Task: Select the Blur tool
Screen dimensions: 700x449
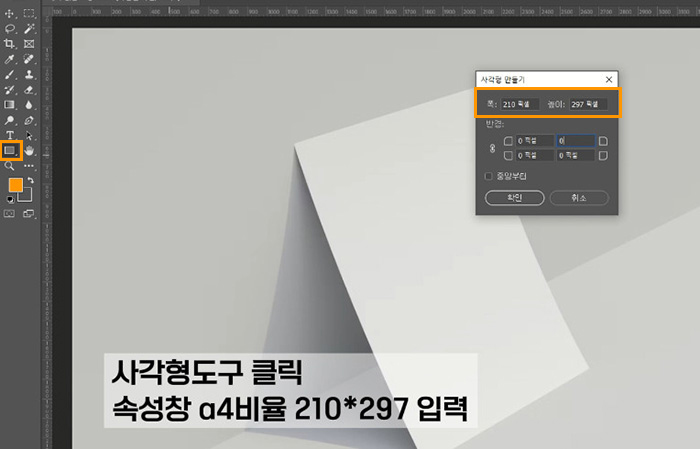Action: (x=29, y=105)
